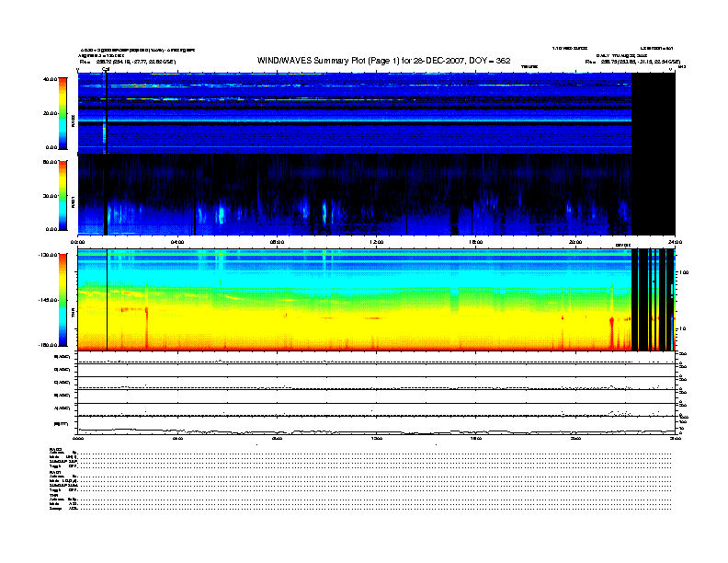The width and height of the screenshot is (728, 563).
Task: Click the RAD2 color scale bar
Action: (63, 113)
